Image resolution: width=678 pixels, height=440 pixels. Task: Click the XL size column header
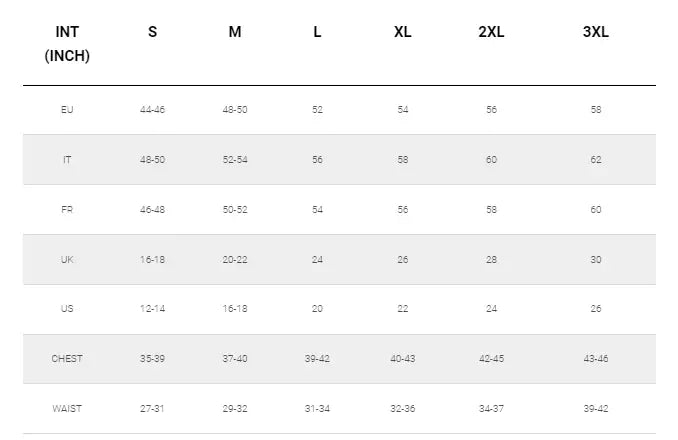pyautogui.click(x=402, y=32)
